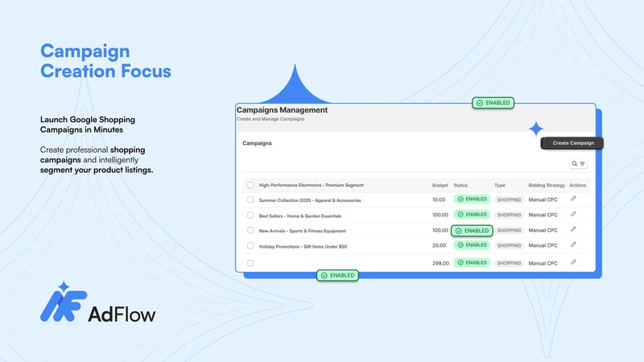This screenshot has width=644, height=362.
Task: Click the Create Campaign button
Action: click(572, 143)
